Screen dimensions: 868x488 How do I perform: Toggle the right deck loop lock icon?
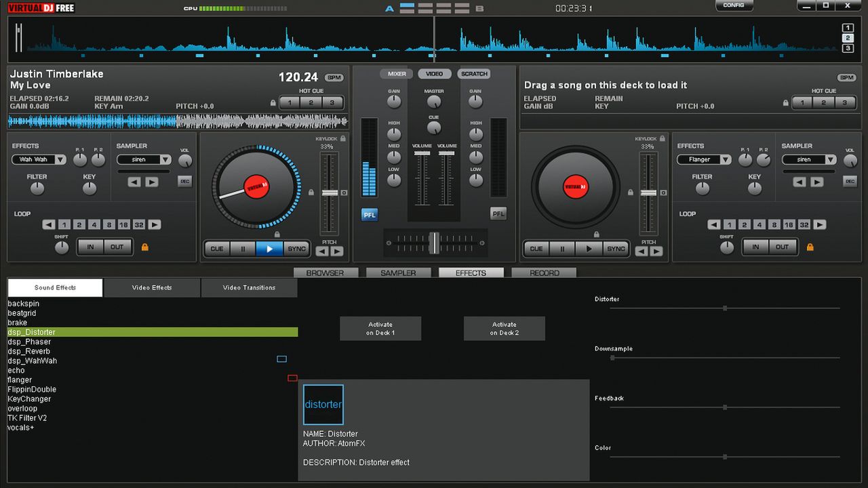[810, 247]
